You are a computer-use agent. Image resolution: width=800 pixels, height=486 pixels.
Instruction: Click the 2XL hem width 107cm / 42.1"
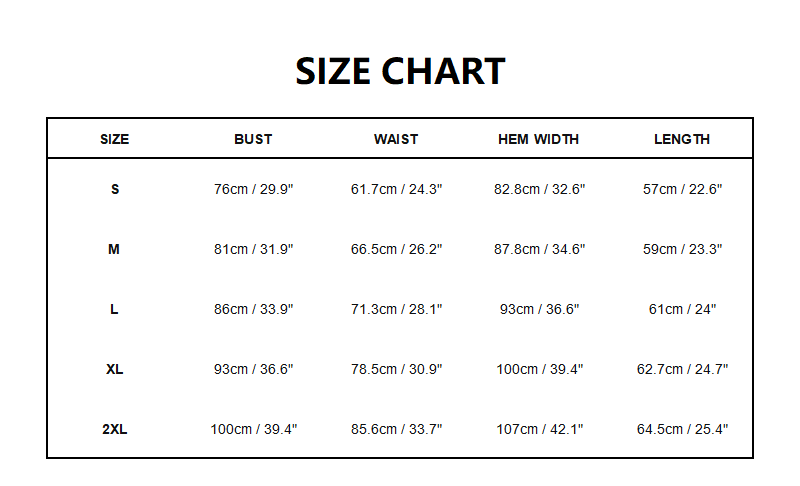539,429
